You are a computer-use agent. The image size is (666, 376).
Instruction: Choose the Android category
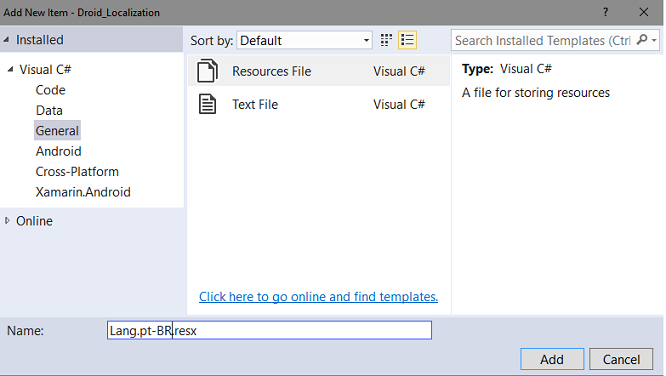click(59, 151)
